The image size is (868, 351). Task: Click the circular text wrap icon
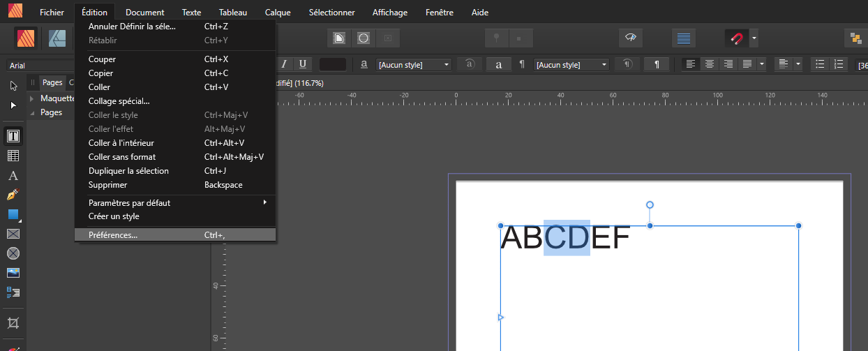(x=364, y=38)
